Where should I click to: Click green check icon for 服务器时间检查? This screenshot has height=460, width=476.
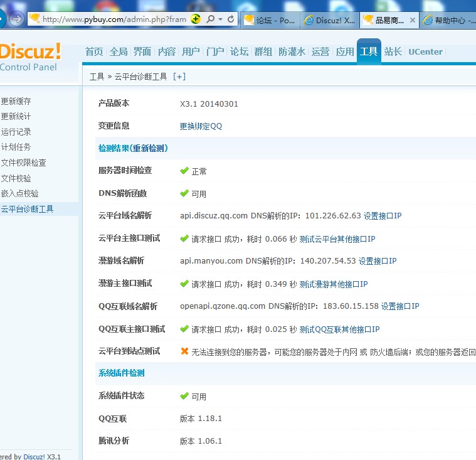point(184,171)
